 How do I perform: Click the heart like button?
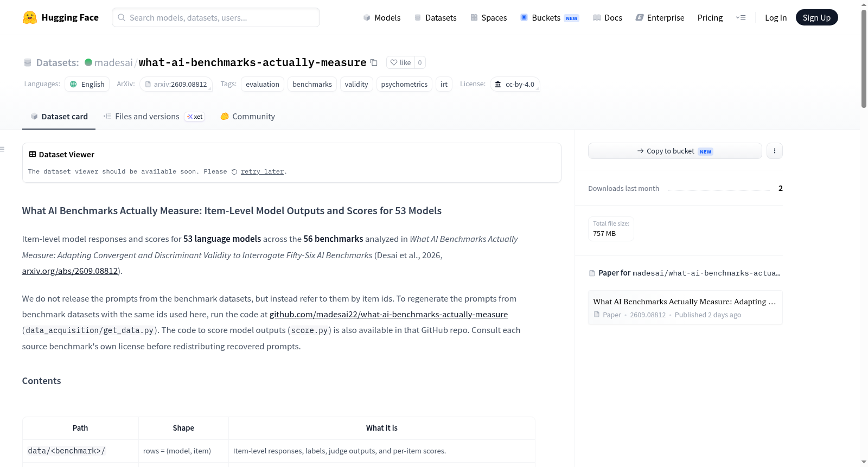(x=400, y=62)
